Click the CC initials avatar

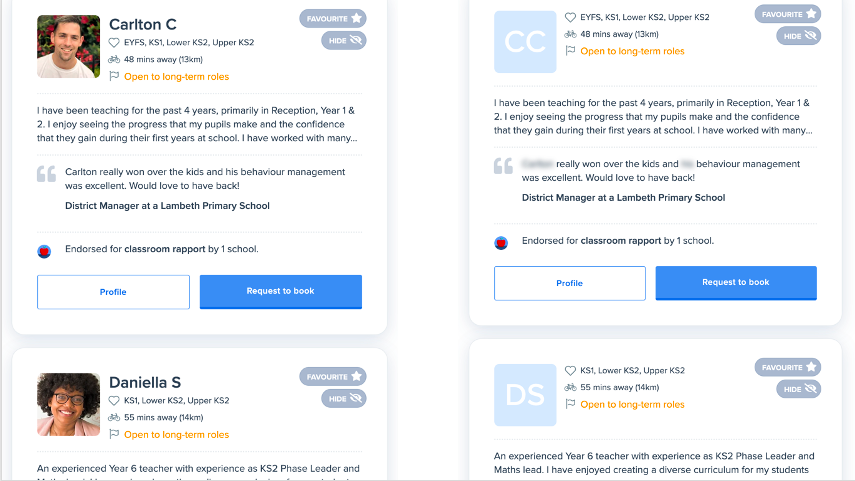(525, 41)
